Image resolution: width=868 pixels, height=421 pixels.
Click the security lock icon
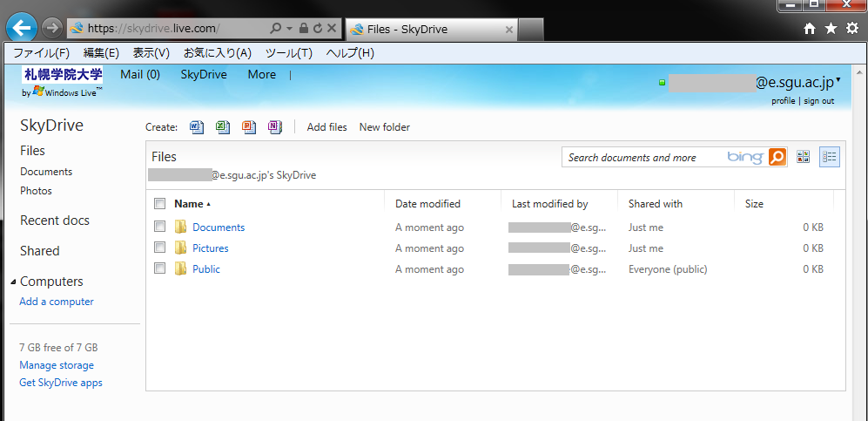click(303, 28)
